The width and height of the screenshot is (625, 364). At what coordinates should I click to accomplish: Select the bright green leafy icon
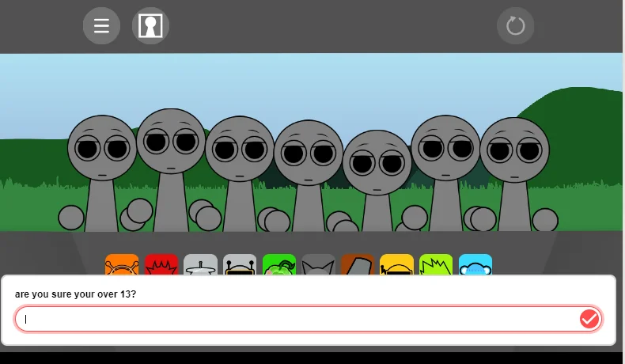click(x=279, y=264)
